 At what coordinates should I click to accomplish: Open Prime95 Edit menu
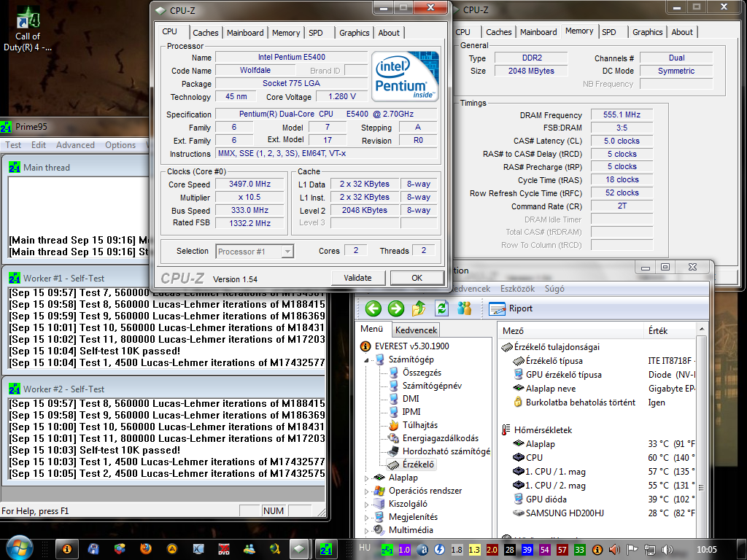point(39,145)
